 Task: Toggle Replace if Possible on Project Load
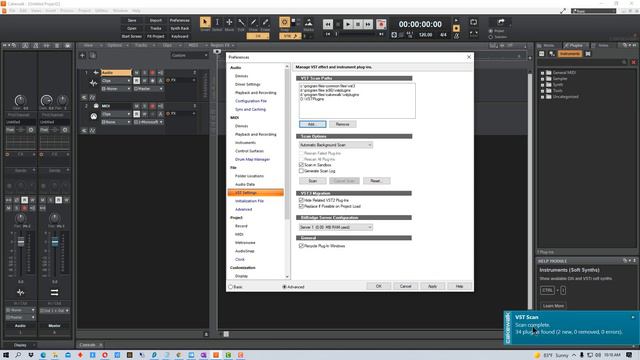pyautogui.click(x=301, y=207)
